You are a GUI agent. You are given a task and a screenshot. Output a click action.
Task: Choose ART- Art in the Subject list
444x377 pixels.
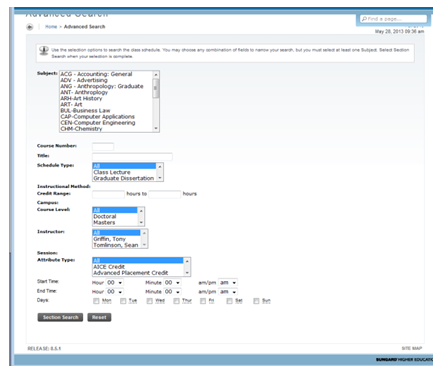tap(71, 104)
